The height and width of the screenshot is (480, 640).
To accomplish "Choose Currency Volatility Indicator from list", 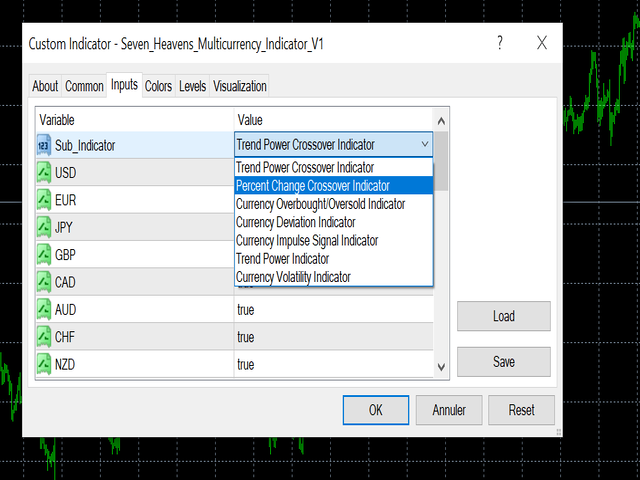I will 293,277.
